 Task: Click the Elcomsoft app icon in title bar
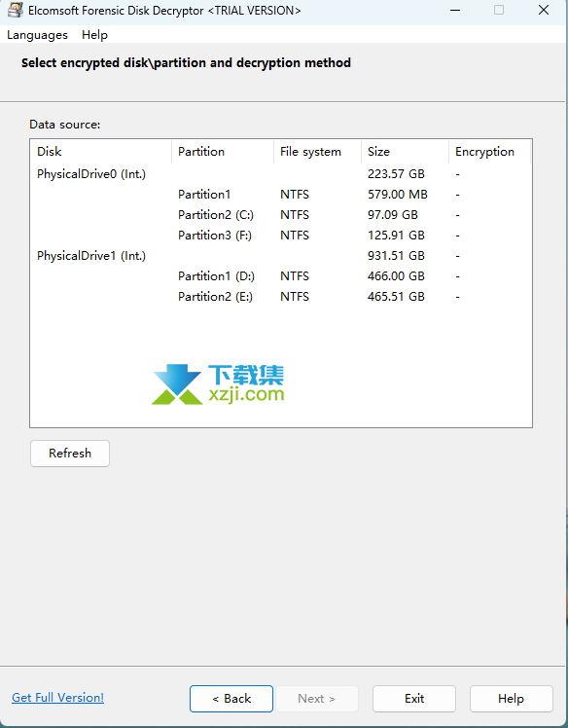pyautogui.click(x=16, y=10)
